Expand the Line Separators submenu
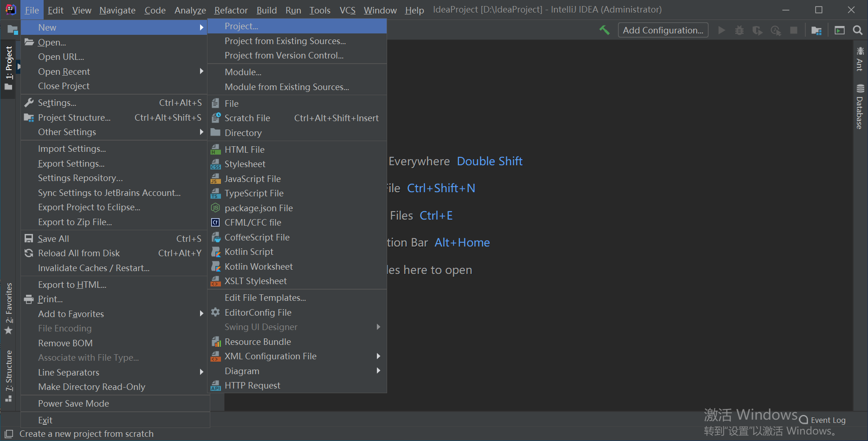This screenshot has height=441, width=868. [201, 372]
